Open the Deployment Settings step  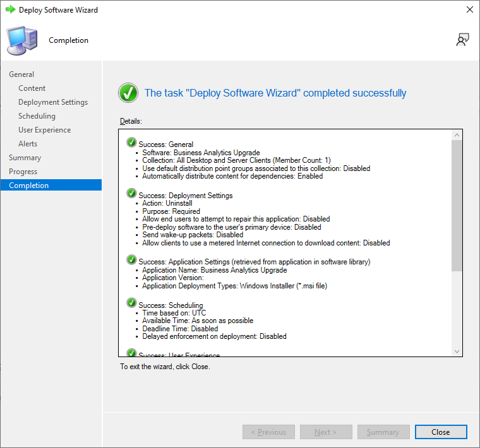[x=53, y=102]
